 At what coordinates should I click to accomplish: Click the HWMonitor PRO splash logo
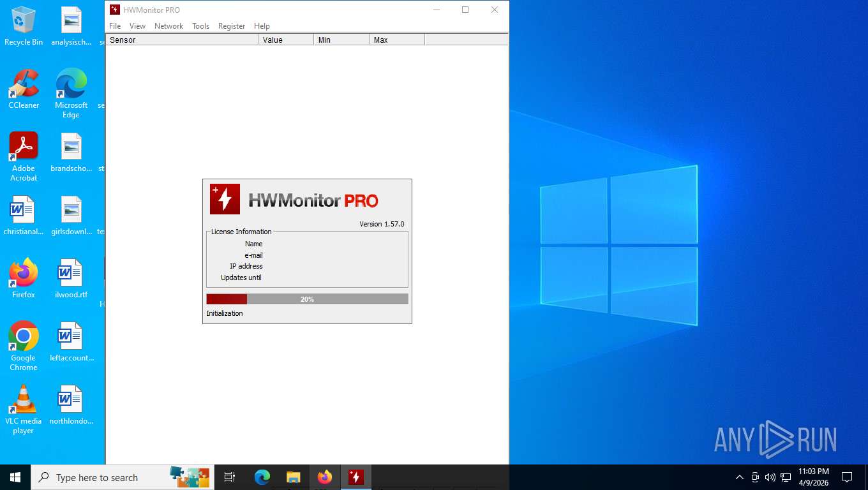coord(225,199)
